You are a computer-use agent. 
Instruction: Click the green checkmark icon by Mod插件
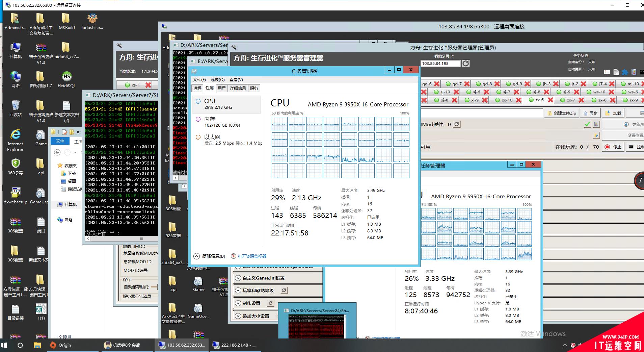click(587, 124)
